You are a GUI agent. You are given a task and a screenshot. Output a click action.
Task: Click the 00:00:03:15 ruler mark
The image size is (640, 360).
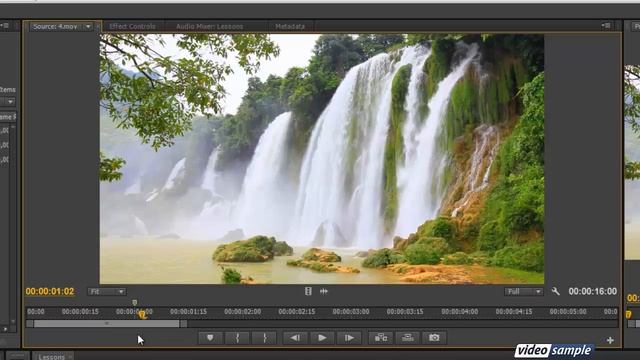405,311
